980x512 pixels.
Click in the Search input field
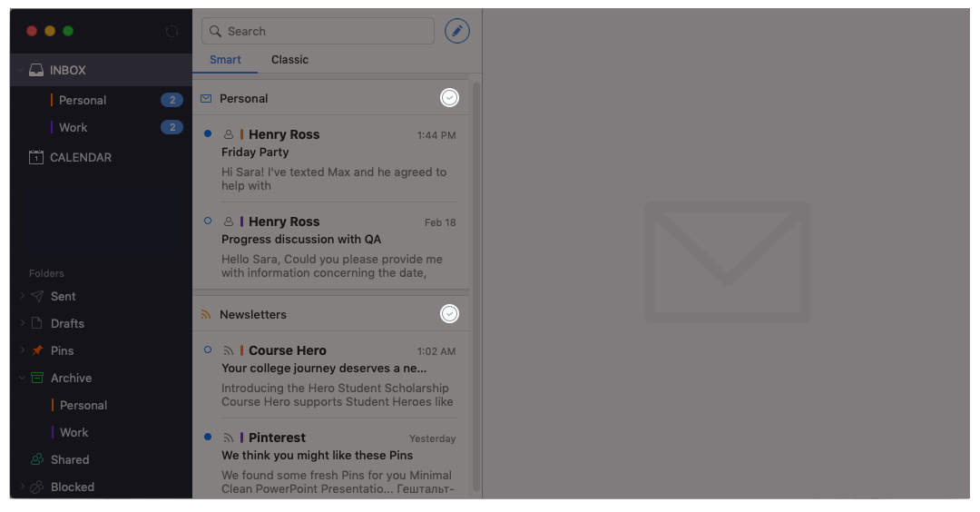coord(318,31)
